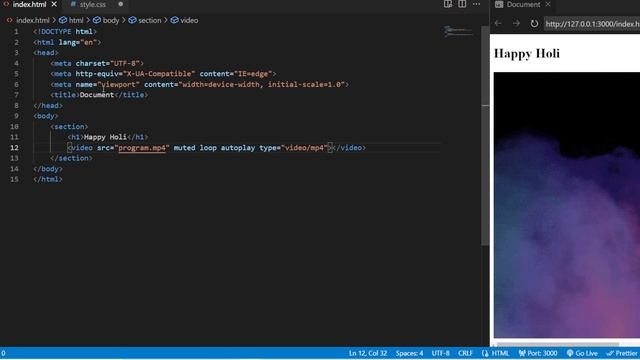Go back in the preview browser
Viewport: 640px width, 360px height.
pos(498,24)
